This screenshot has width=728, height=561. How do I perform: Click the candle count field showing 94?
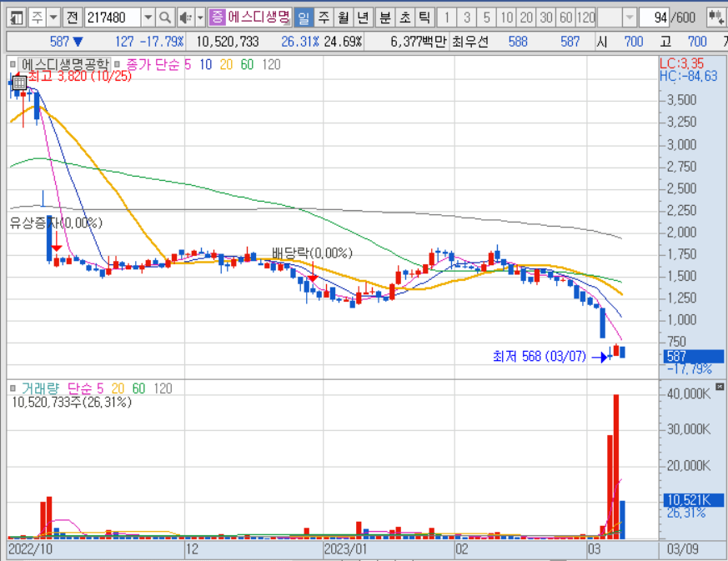point(654,18)
